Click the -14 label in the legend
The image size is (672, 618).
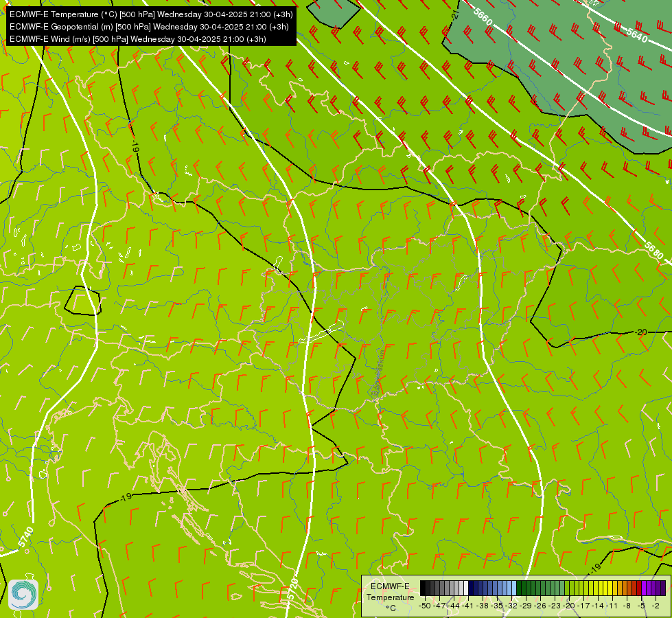(x=599, y=606)
